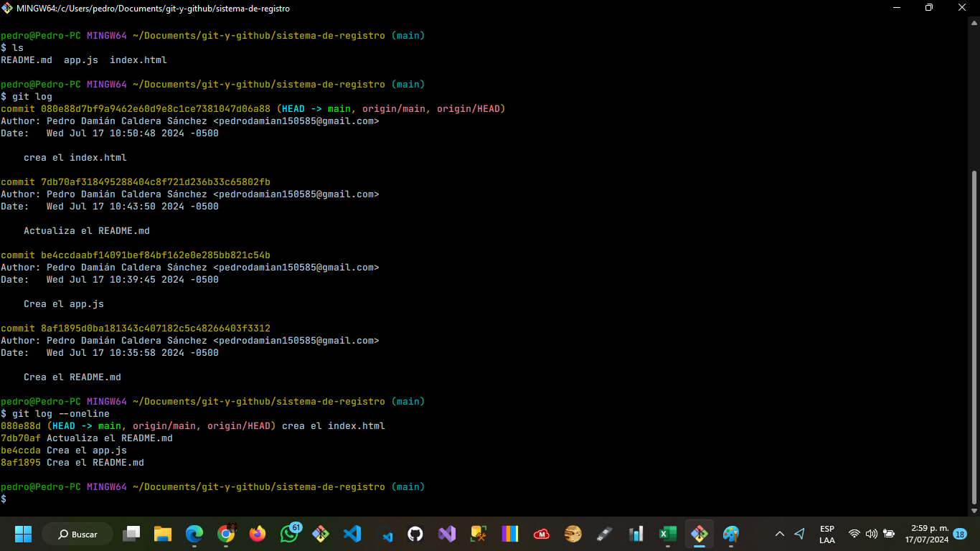Click full hash 8af1895d0ba181343c407182c5c48266403f3312
980x551 pixels.
156,329
